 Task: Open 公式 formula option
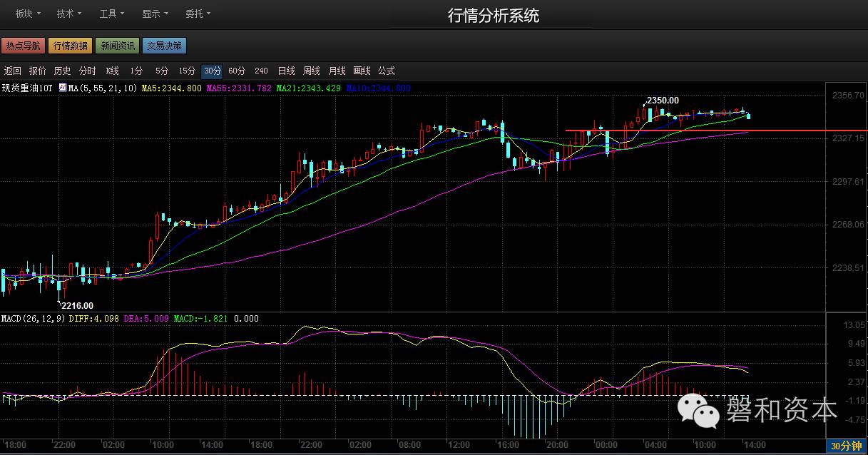pyautogui.click(x=386, y=71)
